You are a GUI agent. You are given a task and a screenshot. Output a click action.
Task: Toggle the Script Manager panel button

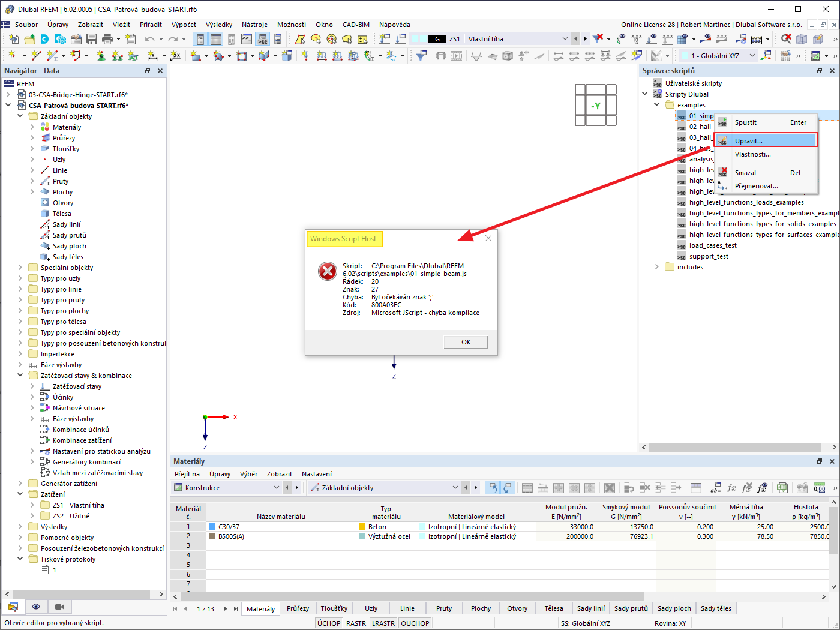262,39
